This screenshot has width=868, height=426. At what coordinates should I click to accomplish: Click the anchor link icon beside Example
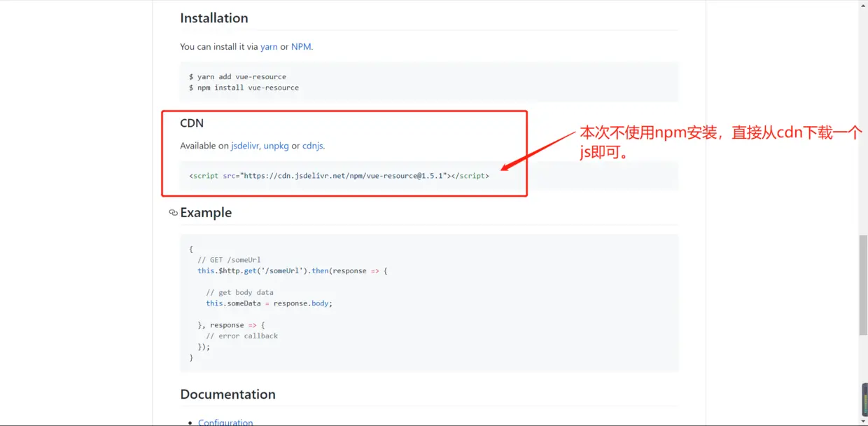point(173,212)
